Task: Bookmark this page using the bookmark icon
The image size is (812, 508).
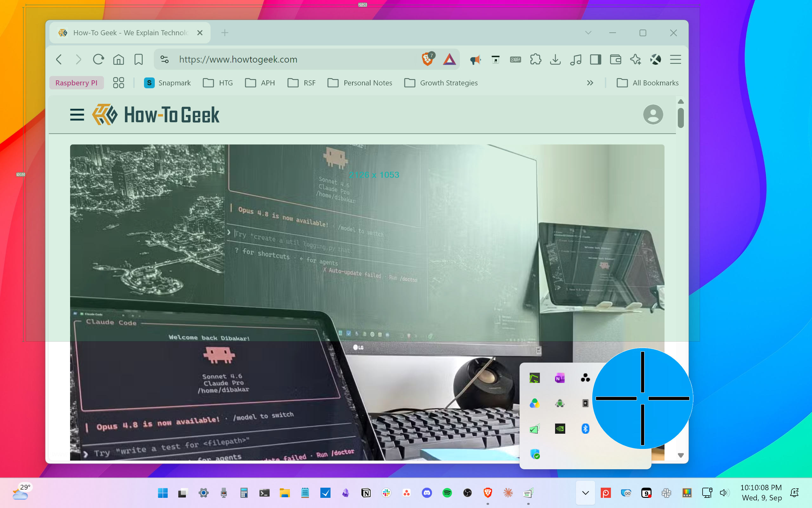Action: (x=138, y=59)
